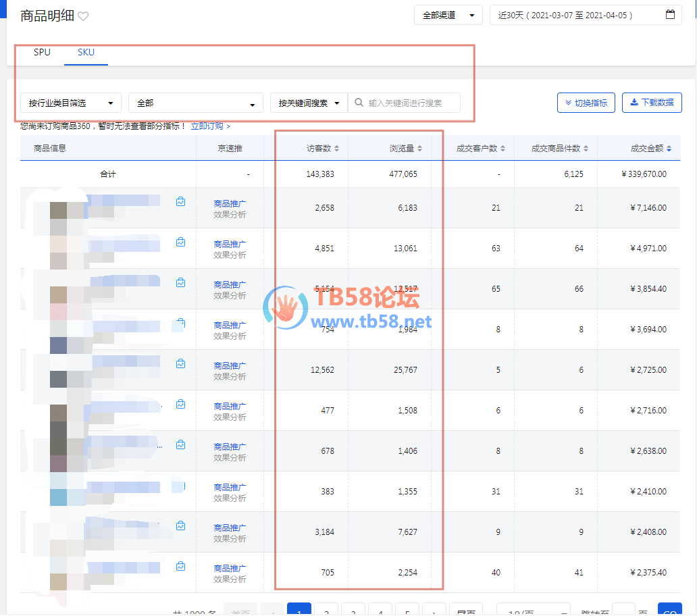Click the 商品信息 column header
The image size is (697, 616).
(x=50, y=149)
